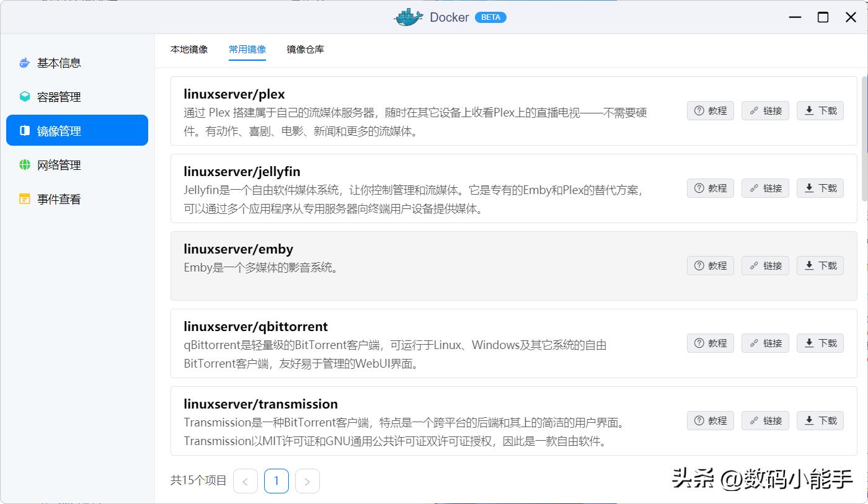This screenshot has height=504, width=868.
Task: Click the 镜像管理 image icon in sidebar
Action: (24, 130)
